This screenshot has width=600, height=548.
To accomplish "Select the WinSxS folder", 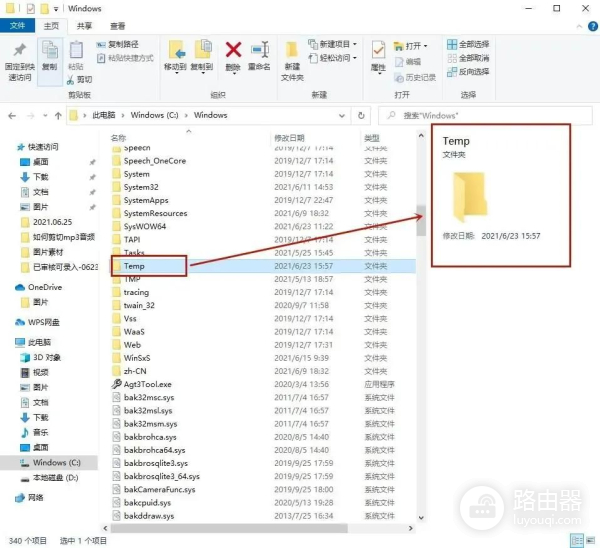I will 137,358.
